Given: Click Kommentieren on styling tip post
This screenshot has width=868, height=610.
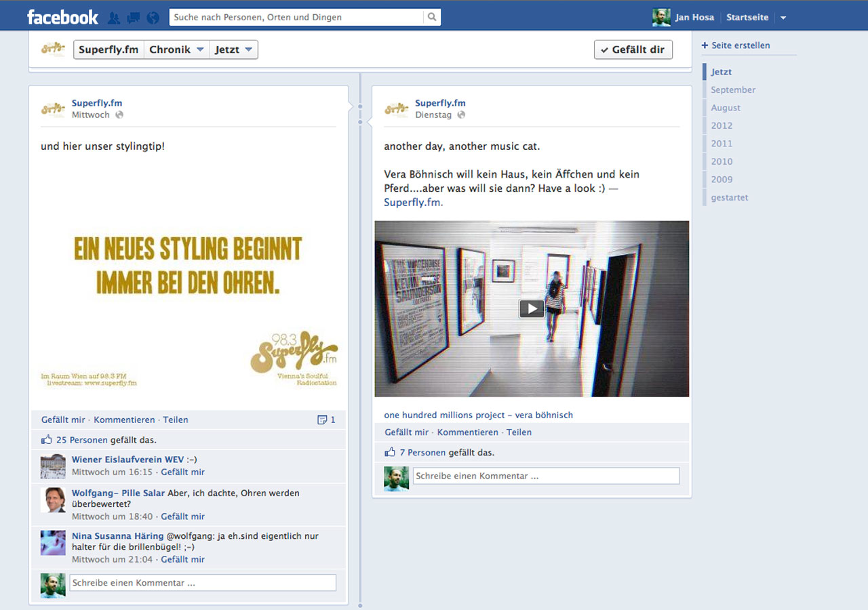Looking at the screenshot, I should pos(124,420).
